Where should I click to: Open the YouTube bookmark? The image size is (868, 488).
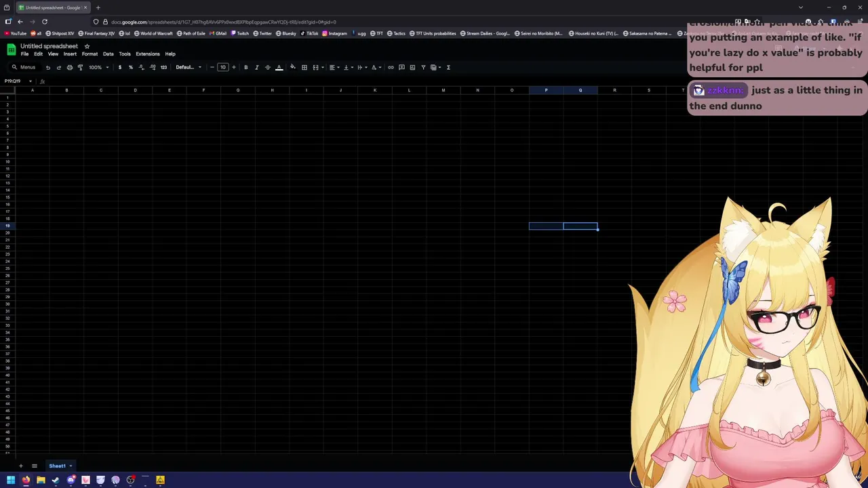point(16,33)
